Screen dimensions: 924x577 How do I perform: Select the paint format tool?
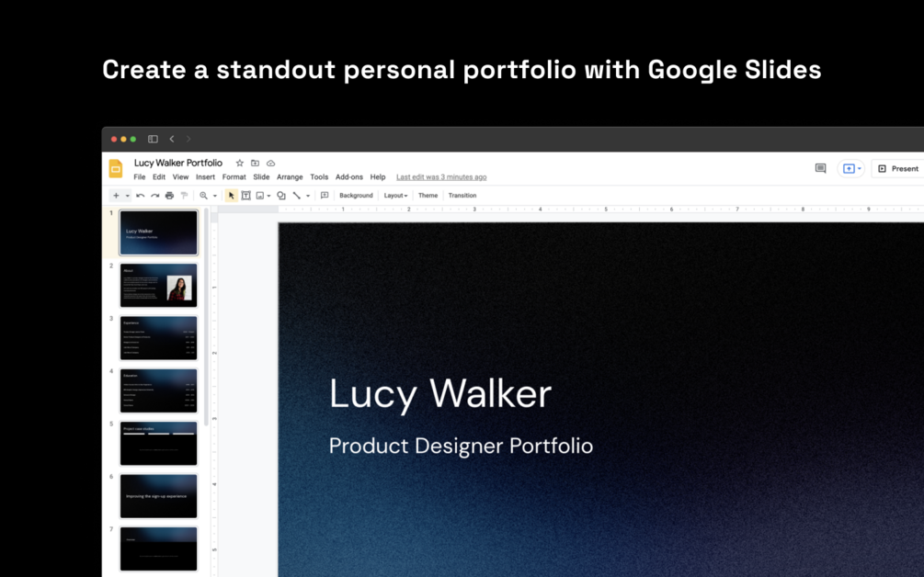point(185,196)
